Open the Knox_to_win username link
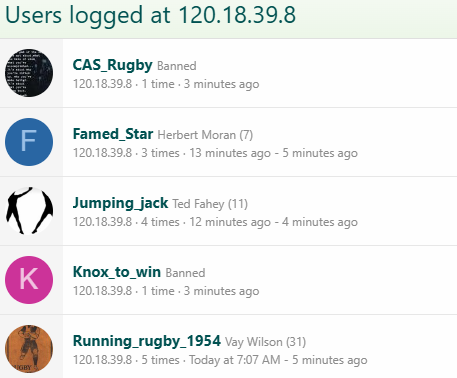 coord(117,272)
